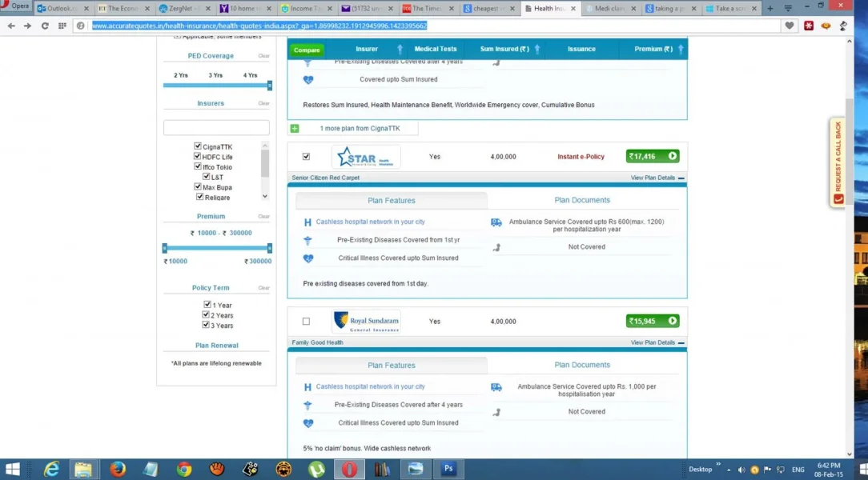Uncheck the Max Bupa insurer filter
The height and width of the screenshot is (480, 868).
(198, 186)
